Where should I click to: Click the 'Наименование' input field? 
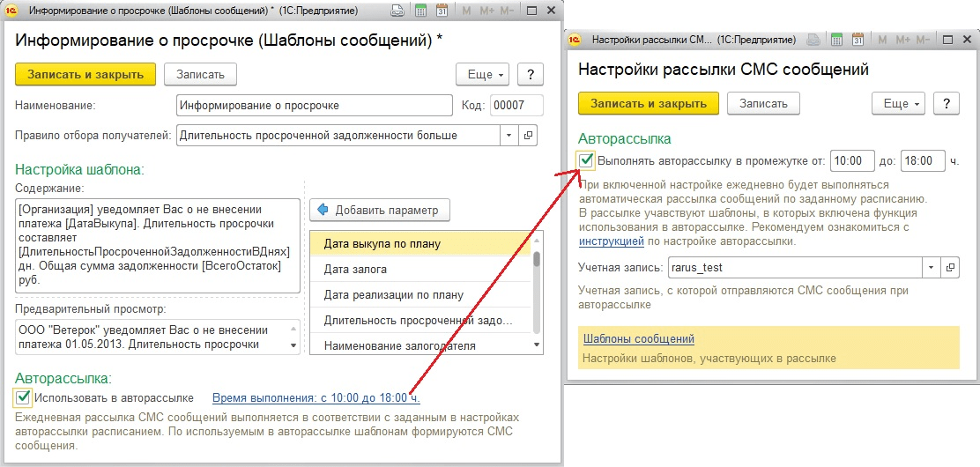(x=315, y=105)
